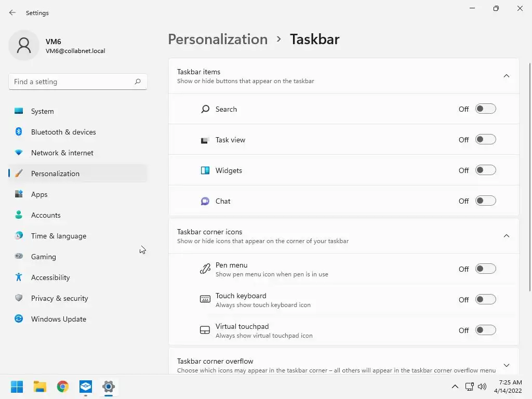
Task: Turn on the Search taskbar toggle
Action: pyautogui.click(x=486, y=109)
